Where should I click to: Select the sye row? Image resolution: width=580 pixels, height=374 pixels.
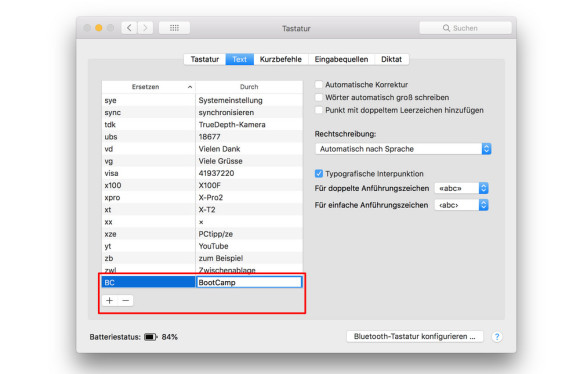(202, 100)
